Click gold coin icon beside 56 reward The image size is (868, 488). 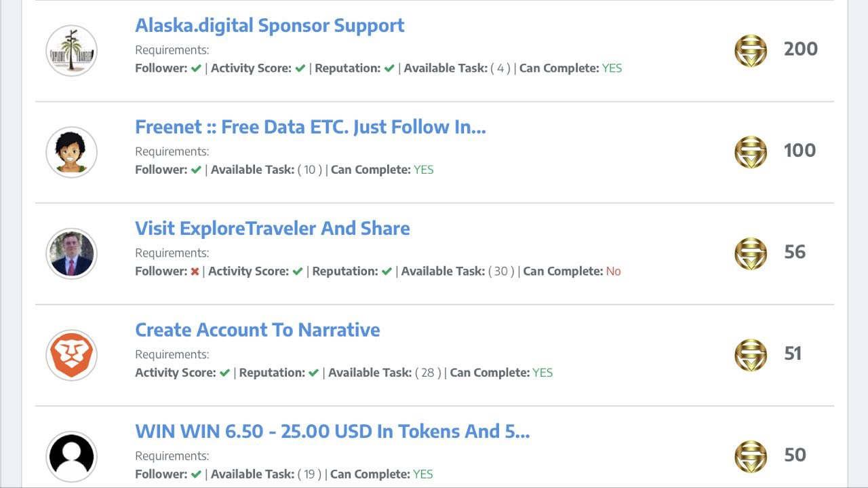(x=751, y=254)
